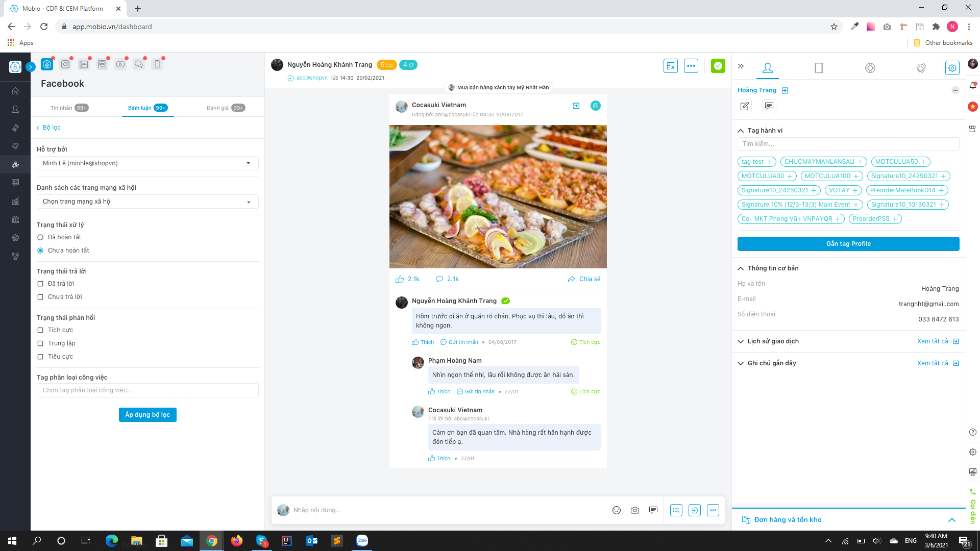
Task: Select the YouTube channel icon
Action: pyautogui.click(x=120, y=64)
